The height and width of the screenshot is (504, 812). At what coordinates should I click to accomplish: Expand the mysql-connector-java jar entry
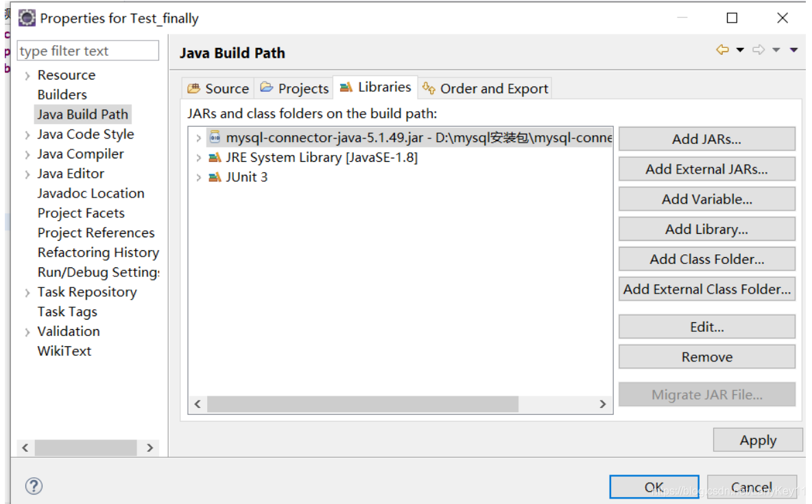coord(198,138)
